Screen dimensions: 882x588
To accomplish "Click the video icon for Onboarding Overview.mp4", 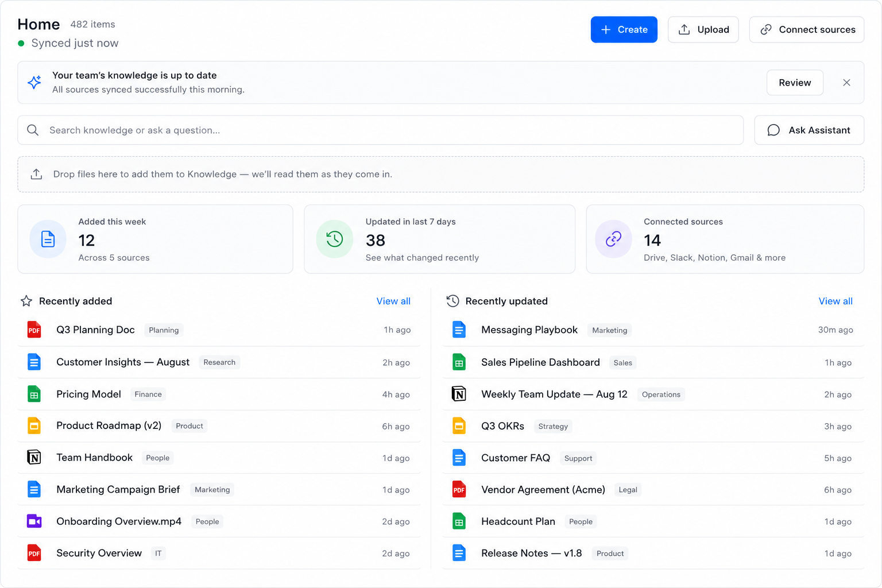I will pyautogui.click(x=34, y=521).
